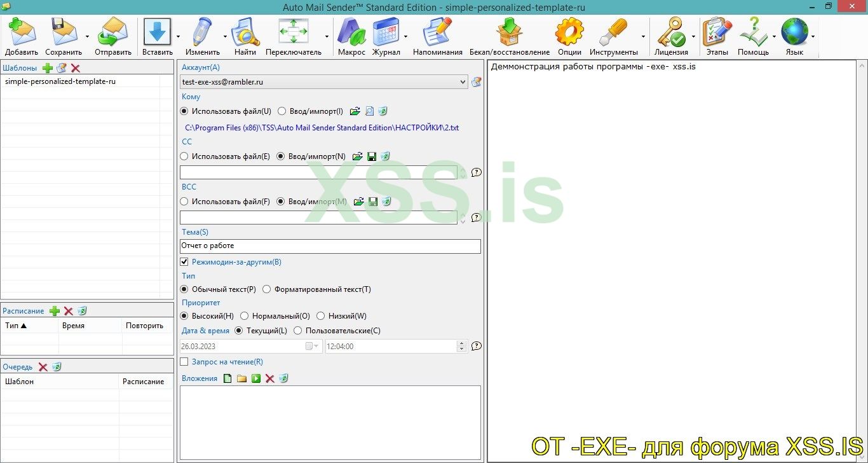Add a folder attachment in Вложения

(x=241, y=378)
